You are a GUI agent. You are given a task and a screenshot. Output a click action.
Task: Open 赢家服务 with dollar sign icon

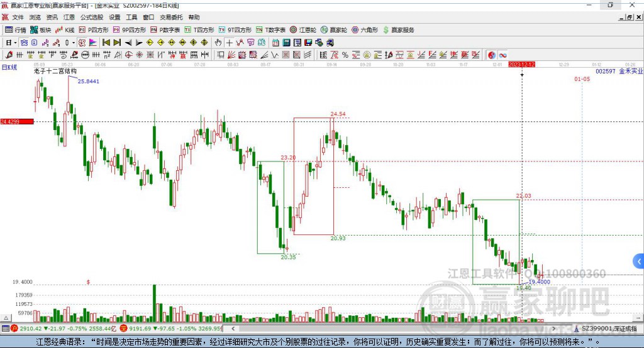click(x=398, y=30)
